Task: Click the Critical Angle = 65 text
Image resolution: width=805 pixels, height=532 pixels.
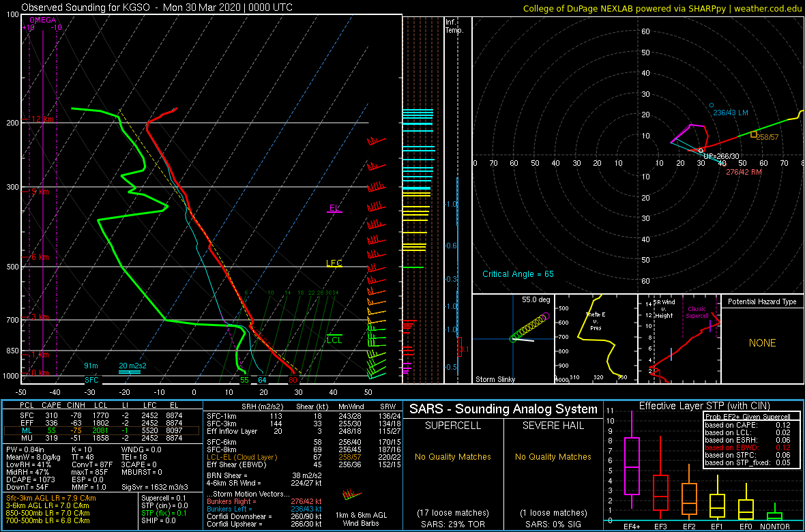Action: click(518, 274)
